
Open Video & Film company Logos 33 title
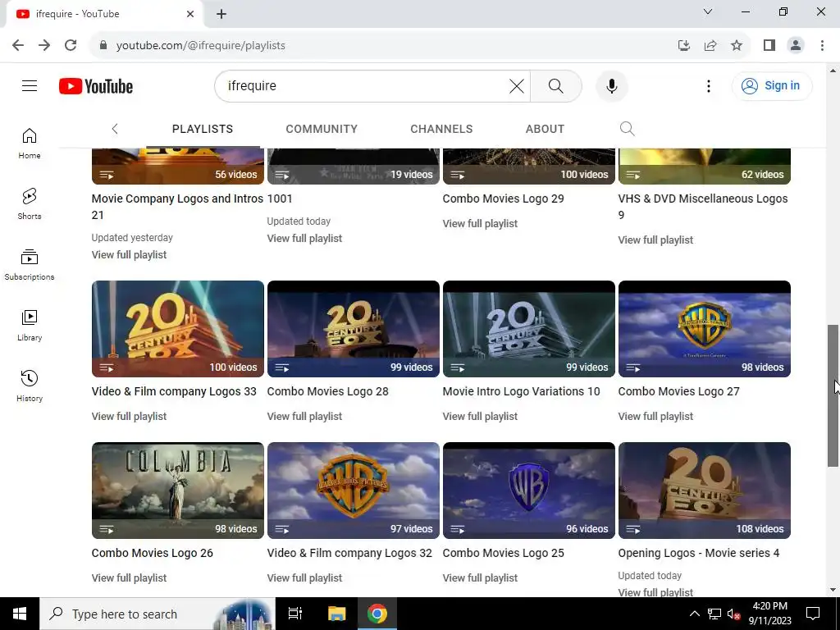pyautogui.click(x=174, y=391)
